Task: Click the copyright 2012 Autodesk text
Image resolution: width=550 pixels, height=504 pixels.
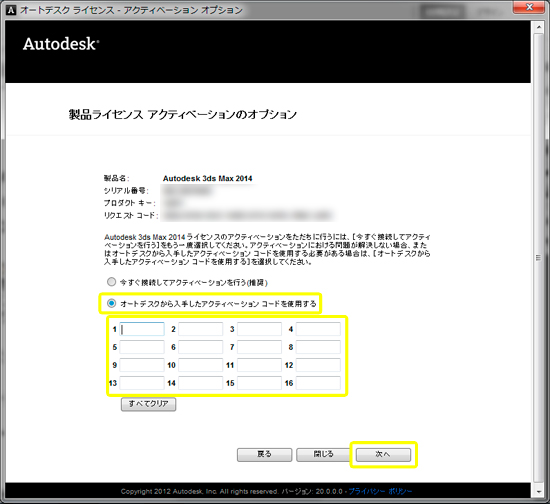Action: tap(199, 491)
